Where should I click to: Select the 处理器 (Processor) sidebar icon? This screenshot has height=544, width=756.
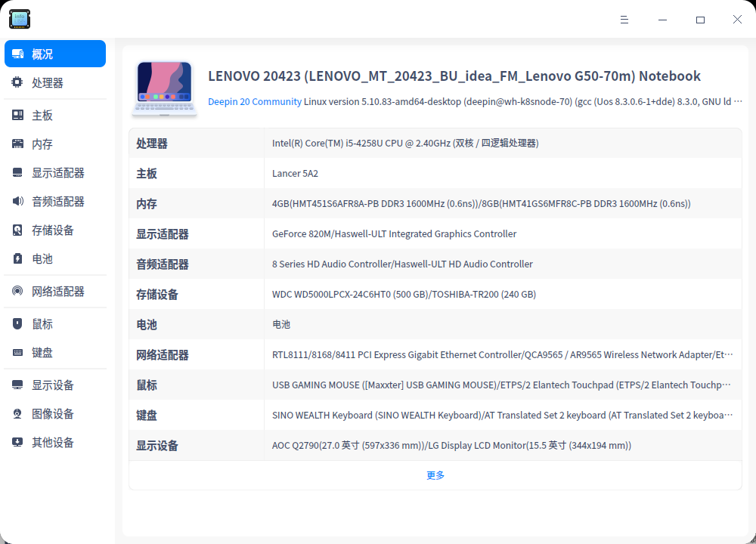[17, 82]
